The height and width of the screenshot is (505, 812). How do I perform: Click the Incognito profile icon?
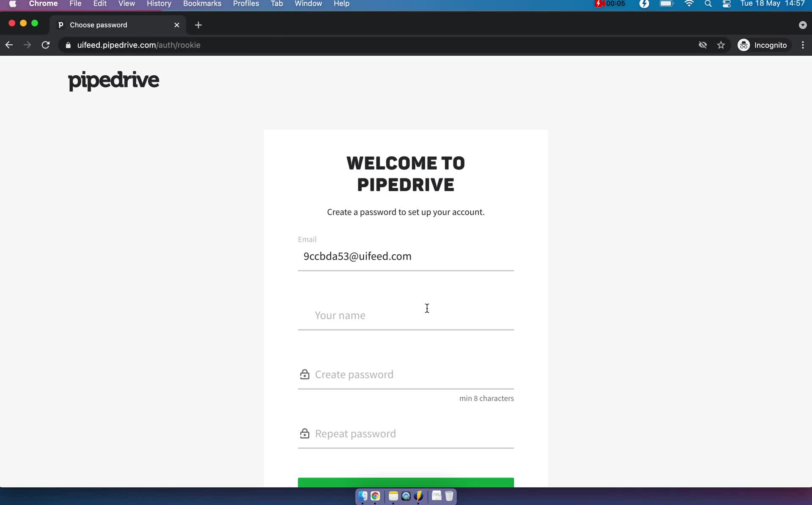coord(743,45)
